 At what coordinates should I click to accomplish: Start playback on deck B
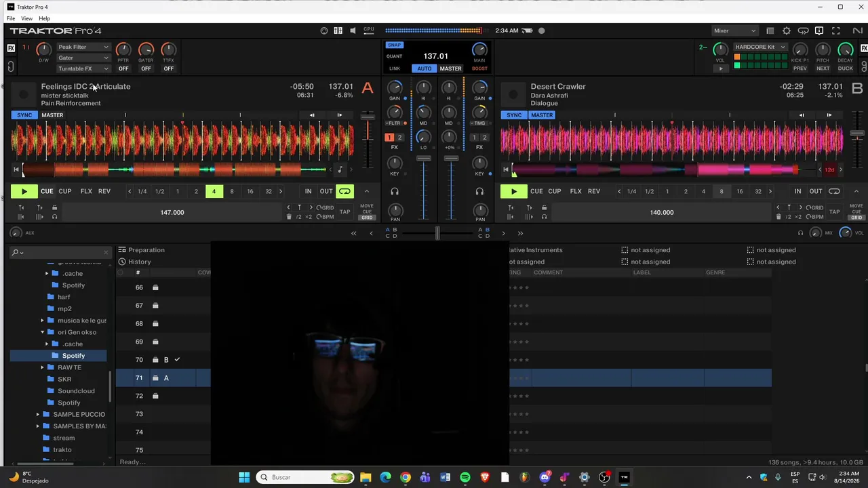(x=513, y=191)
